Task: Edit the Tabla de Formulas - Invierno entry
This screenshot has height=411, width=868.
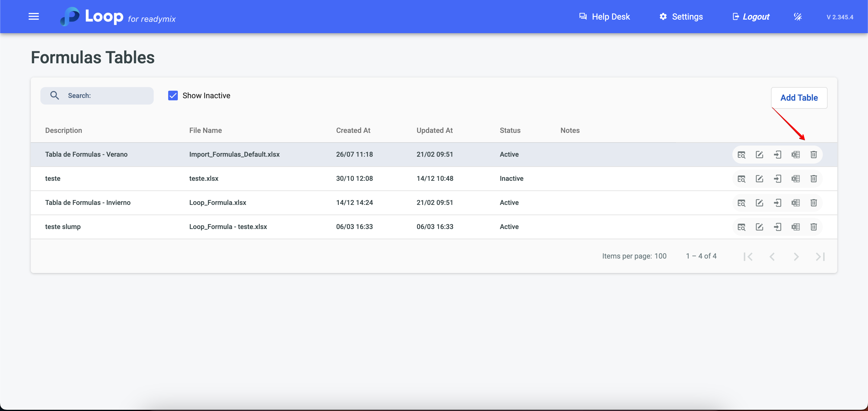Action: pos(759,203)
